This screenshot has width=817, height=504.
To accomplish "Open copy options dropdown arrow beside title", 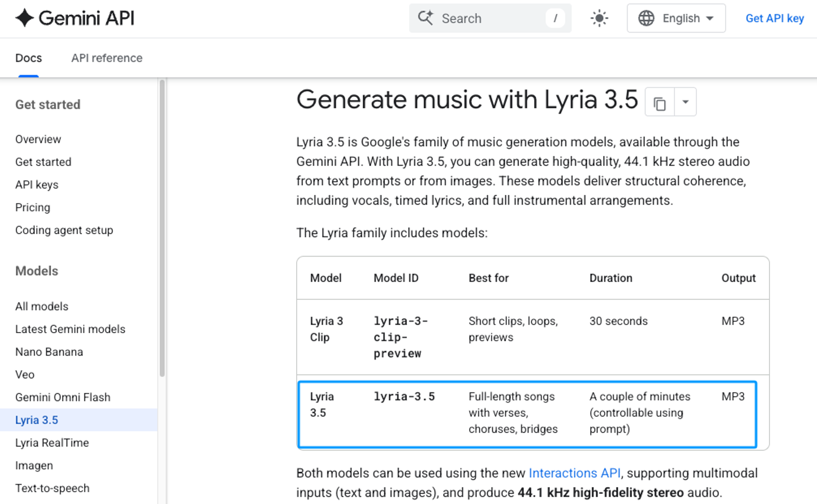I will 686,102.
